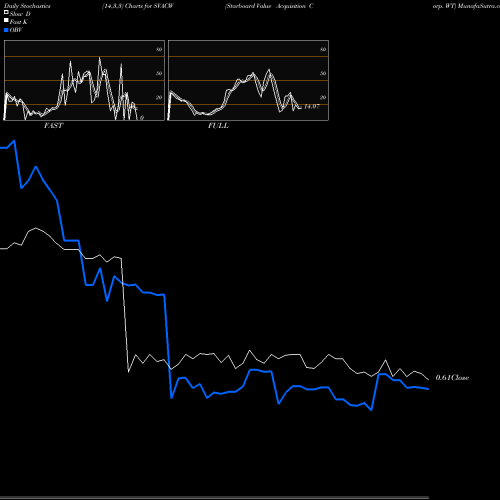Click the 'FAST' label under chart
Image resolution: width=500 pixels, height=500 pixels.
click(53, 126)
